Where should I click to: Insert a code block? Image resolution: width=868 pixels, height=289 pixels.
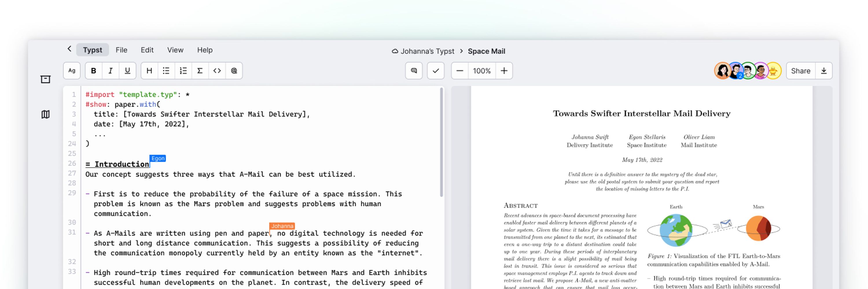(x=217, y=71)
